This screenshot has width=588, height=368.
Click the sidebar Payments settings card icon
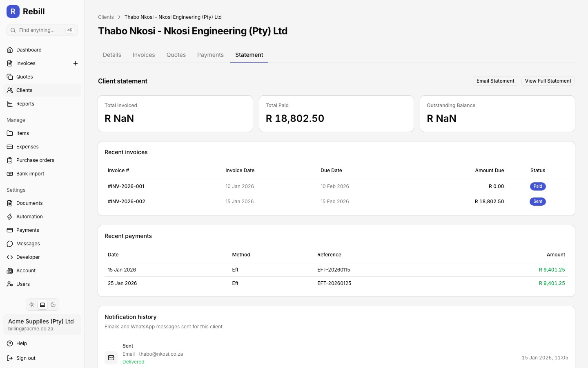tap(10, 230)
